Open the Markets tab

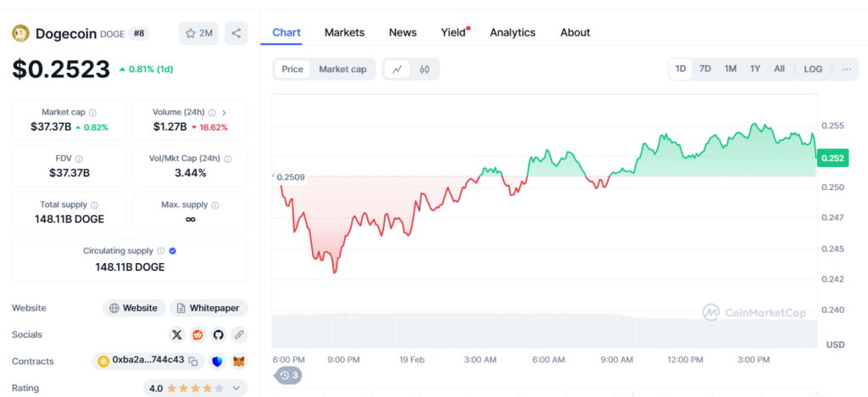tap(344, 33)
